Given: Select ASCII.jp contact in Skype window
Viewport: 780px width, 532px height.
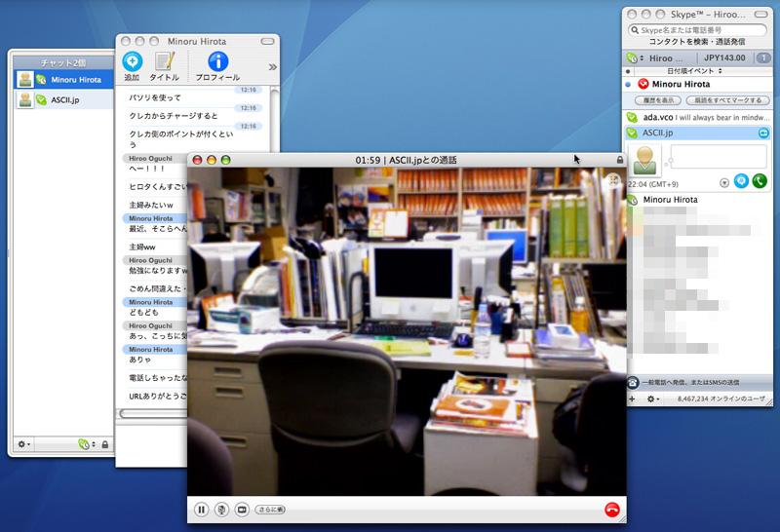Looking at the screenshot, I should point(698,133).
